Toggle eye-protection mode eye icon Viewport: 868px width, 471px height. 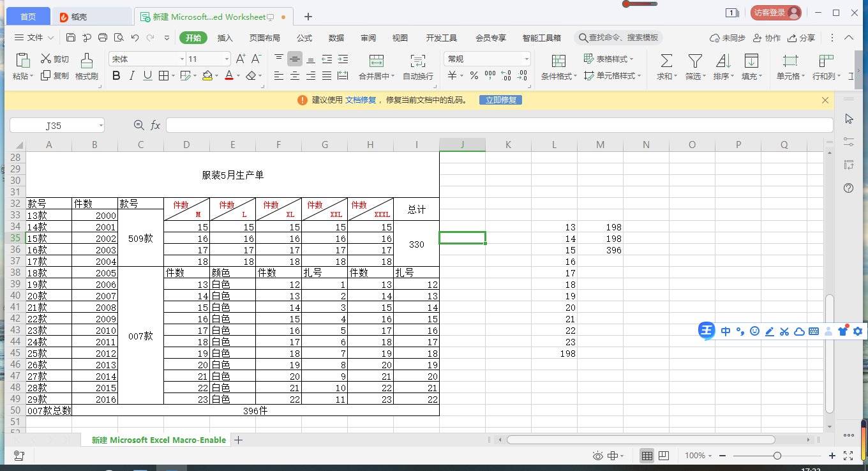(598, 456)
